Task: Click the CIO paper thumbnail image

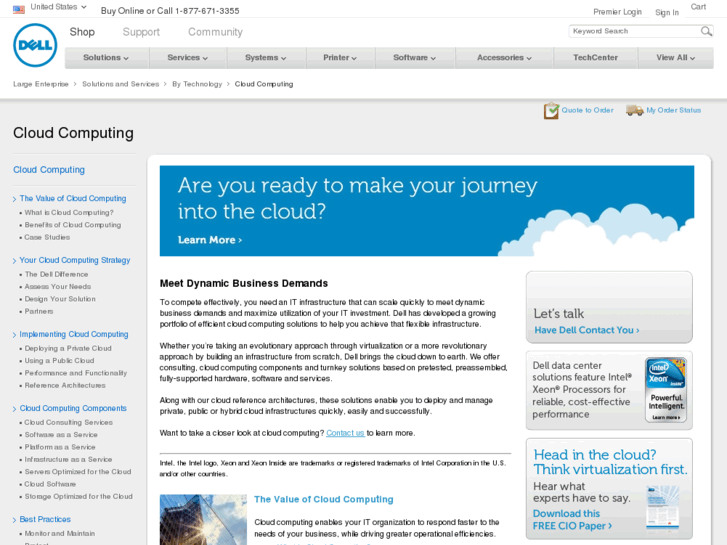Action: coord(663,508)
